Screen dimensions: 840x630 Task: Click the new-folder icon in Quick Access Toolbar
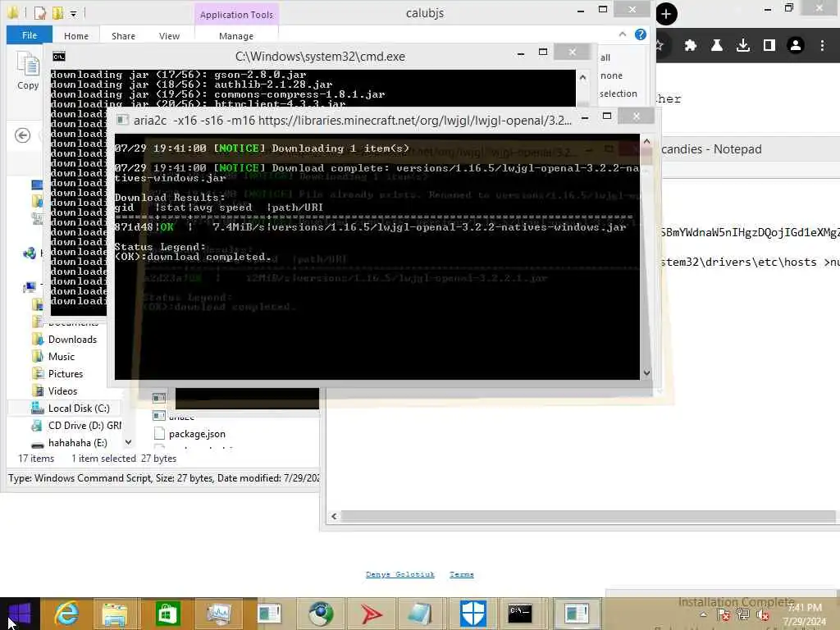pyautogui.click(x=58, y=13)
